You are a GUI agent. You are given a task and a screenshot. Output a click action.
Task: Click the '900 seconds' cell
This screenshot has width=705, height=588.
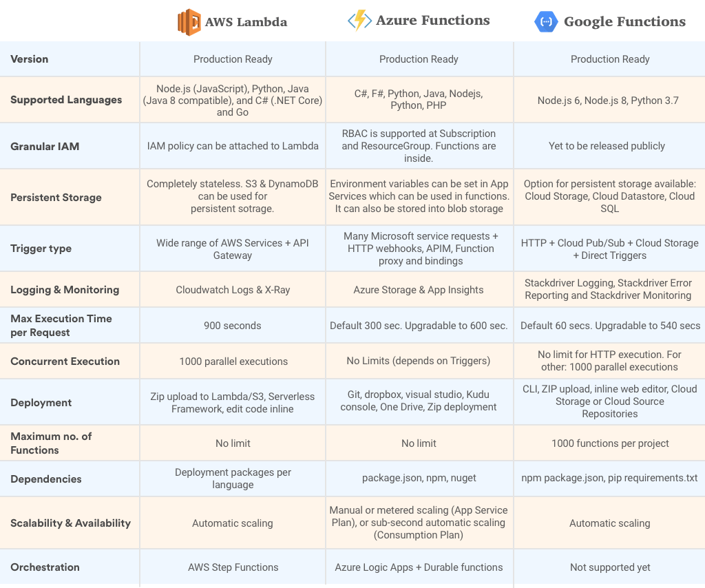(233, 326)
